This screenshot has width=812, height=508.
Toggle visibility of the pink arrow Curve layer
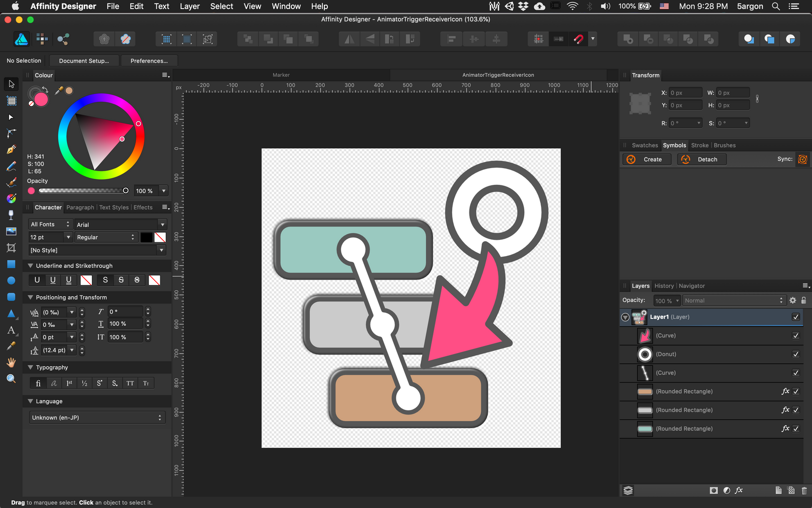796,335
